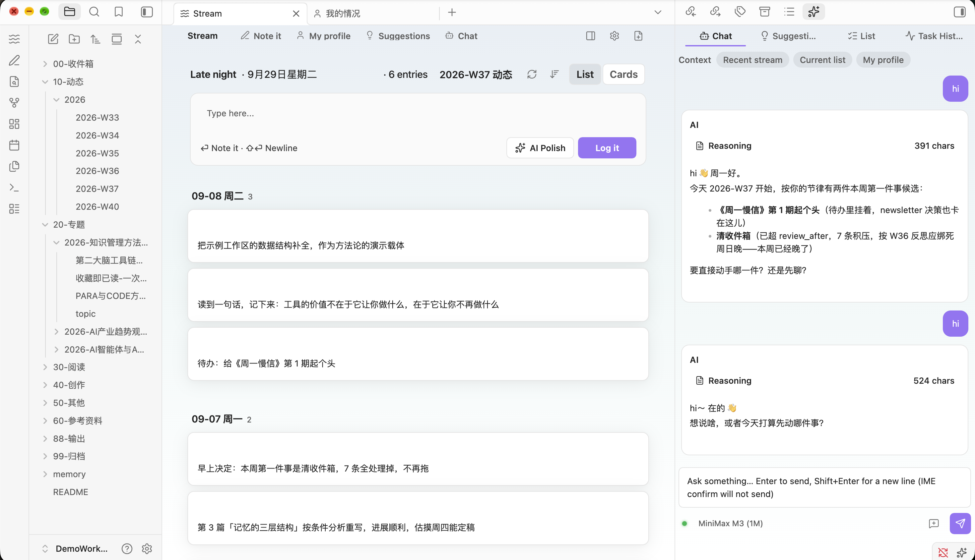Viewport: 975px width, 560px height.
Task: Toggle the Recent stream context chip
Action: coord(752,60)
